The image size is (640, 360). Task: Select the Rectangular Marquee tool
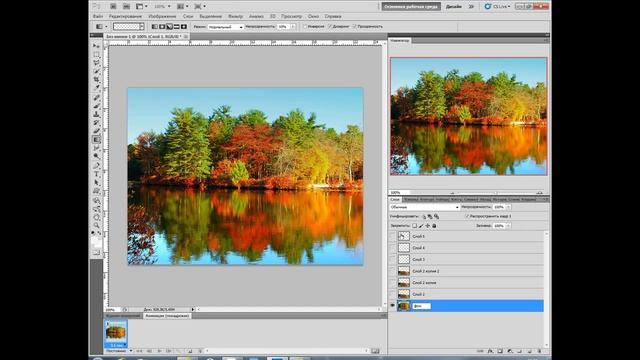[96, 54]
